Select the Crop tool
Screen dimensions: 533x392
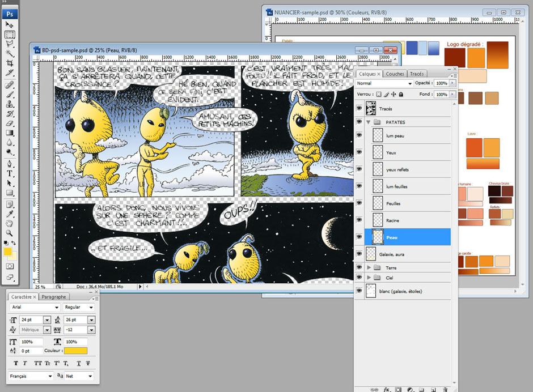(x=10, y=63)
